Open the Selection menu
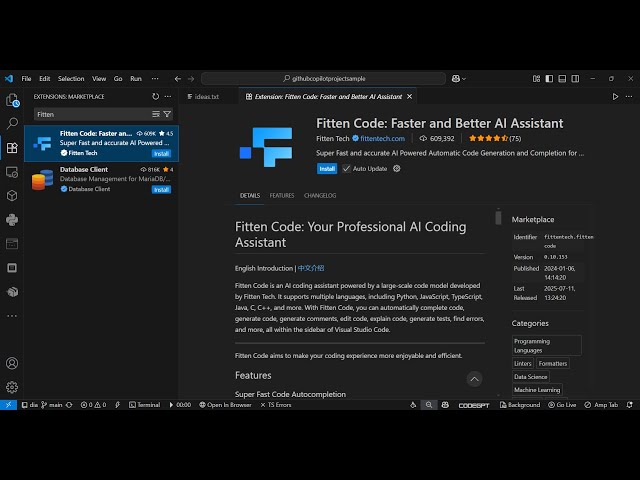Screen dimensions: 640x480 point(71,78)
